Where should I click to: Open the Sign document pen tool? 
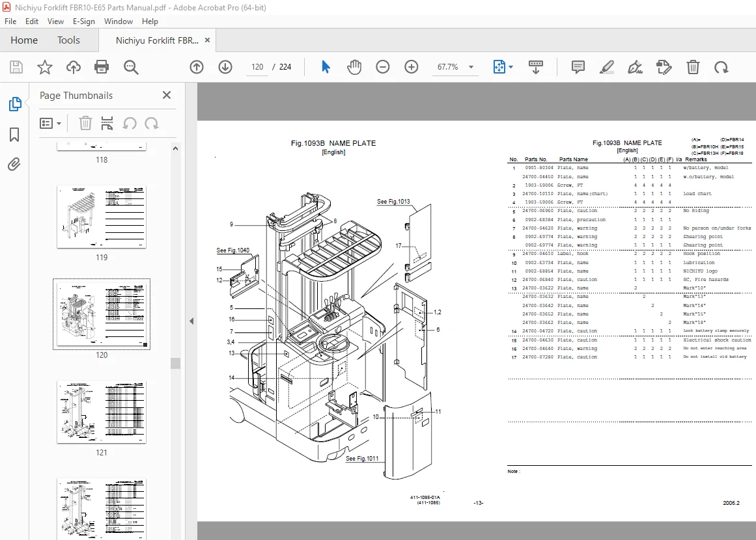[x=635, y=67]
